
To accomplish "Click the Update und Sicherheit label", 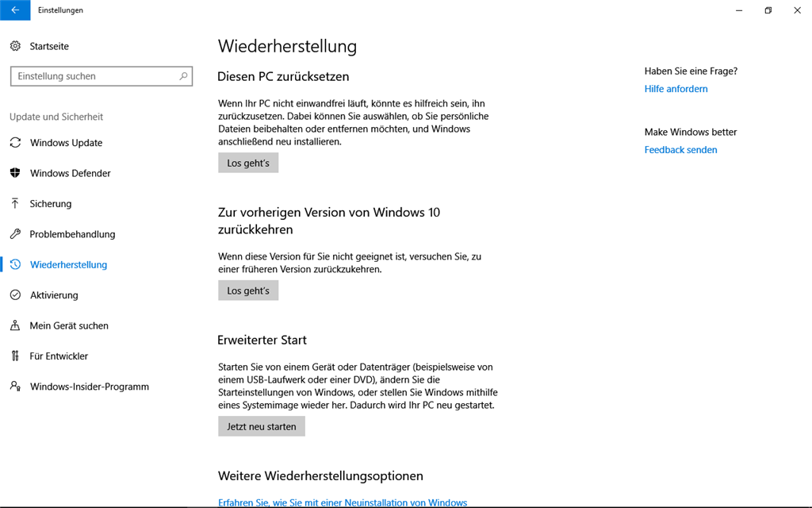I will 56,117.
